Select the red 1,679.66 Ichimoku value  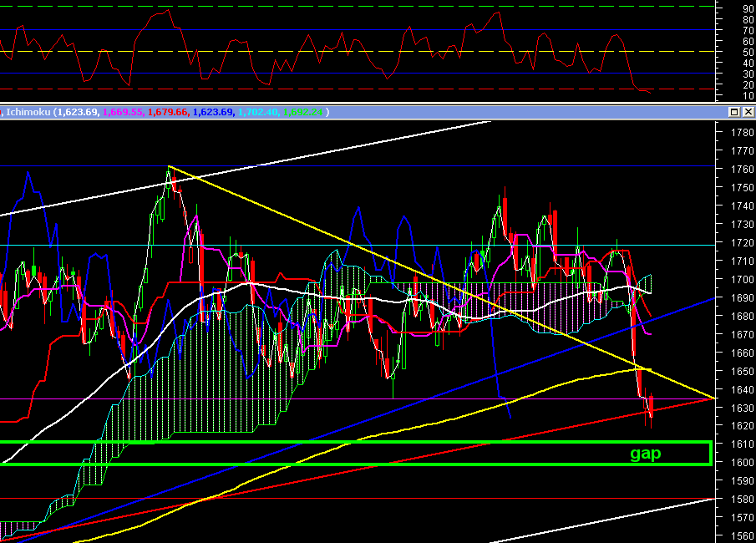point(167,112)
